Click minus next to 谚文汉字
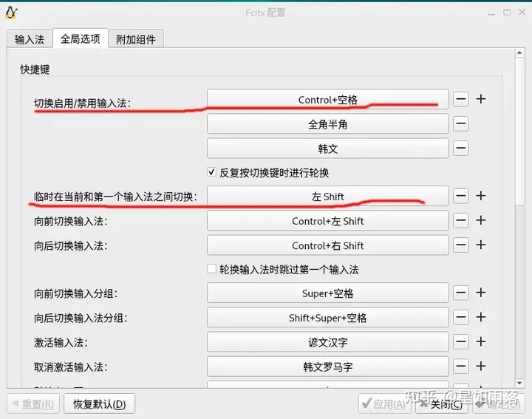The image size is (532, 419). point(461,341)
